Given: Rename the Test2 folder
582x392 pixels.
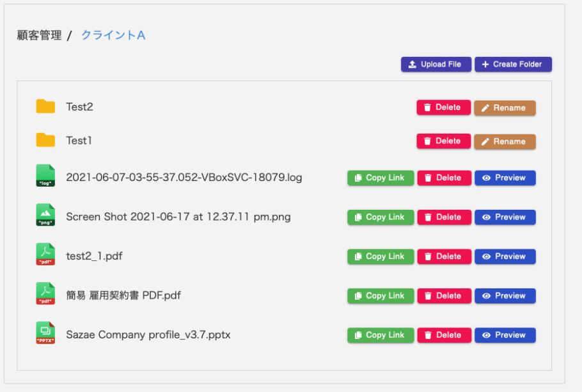Looking at the screenshot, I should coord(504,108).
